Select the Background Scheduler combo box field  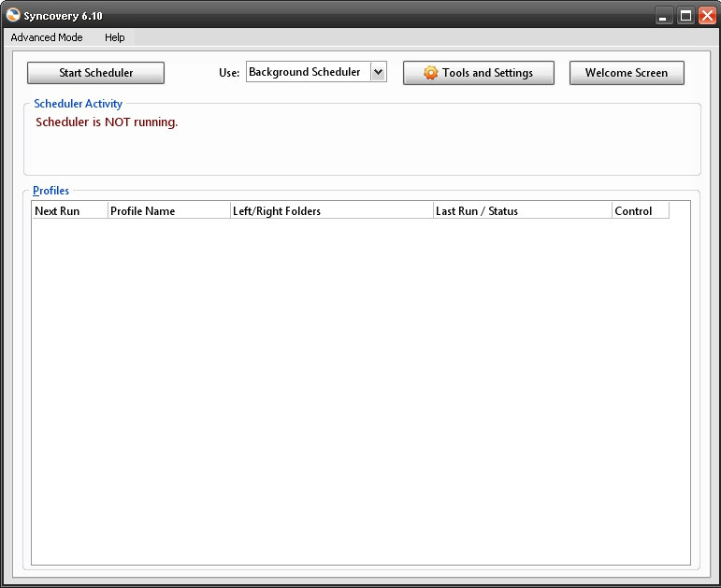(316, 72)
